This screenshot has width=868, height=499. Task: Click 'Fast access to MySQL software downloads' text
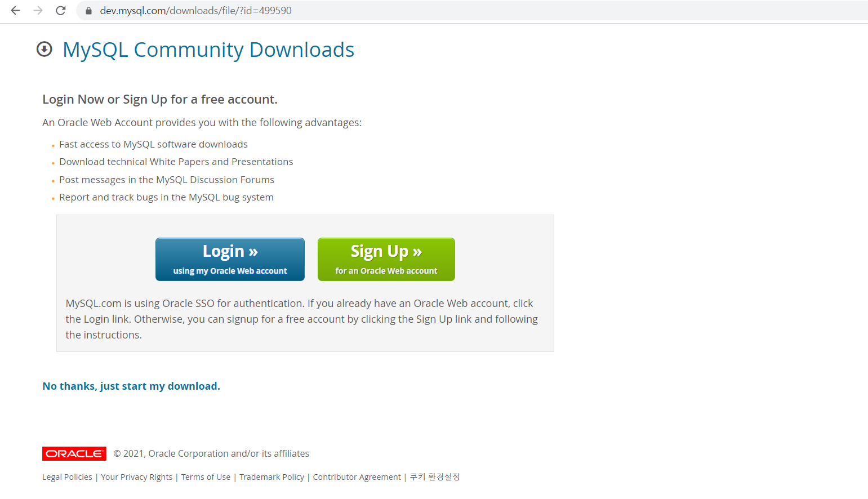[153, 144]
